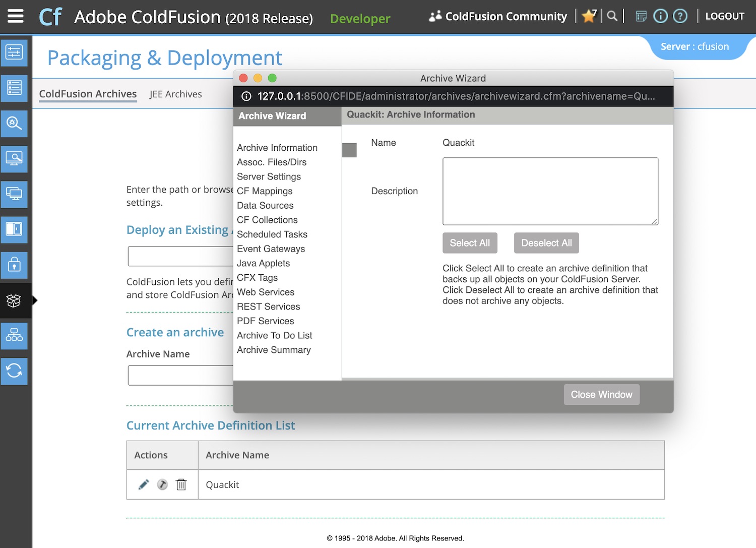Minimize the Archive Wizard window
Screen dimensions: 756x548
pyautogui.click(x=258, y=78)
